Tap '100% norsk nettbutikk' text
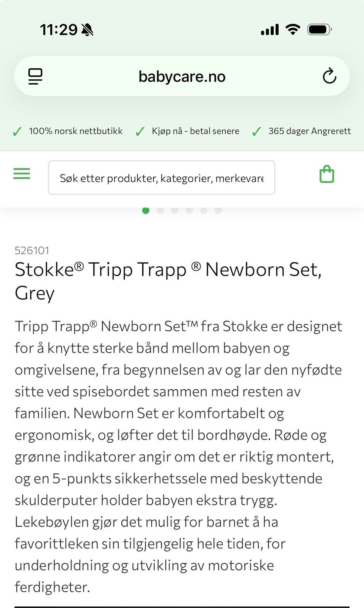The image size is (364, 608). coord(75,131)
